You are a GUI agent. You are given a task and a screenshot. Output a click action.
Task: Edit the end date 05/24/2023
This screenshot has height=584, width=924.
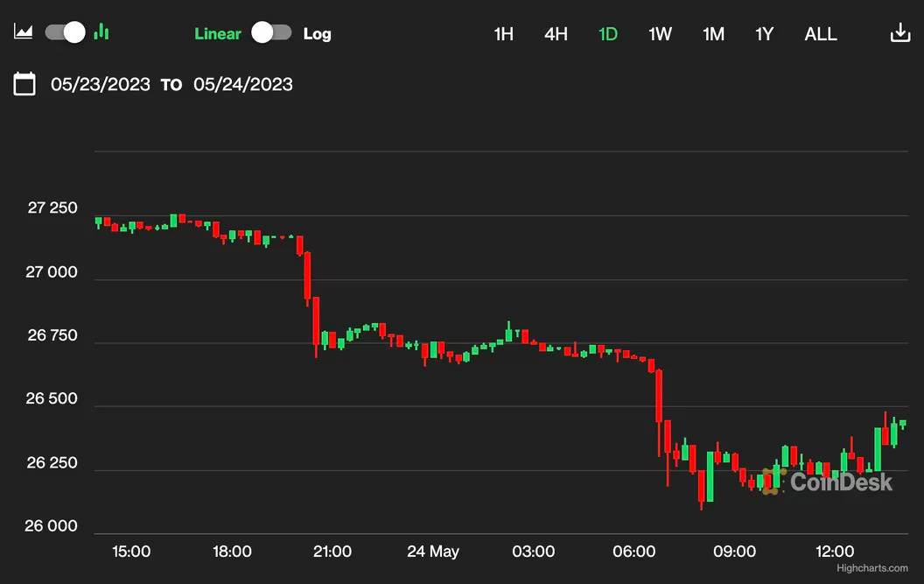click(x=243, y=84)
